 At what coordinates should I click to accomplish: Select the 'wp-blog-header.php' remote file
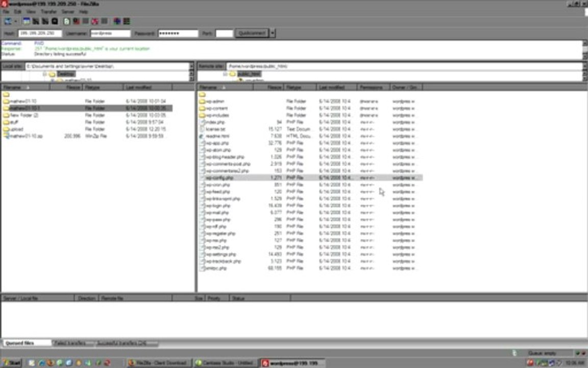310,157
